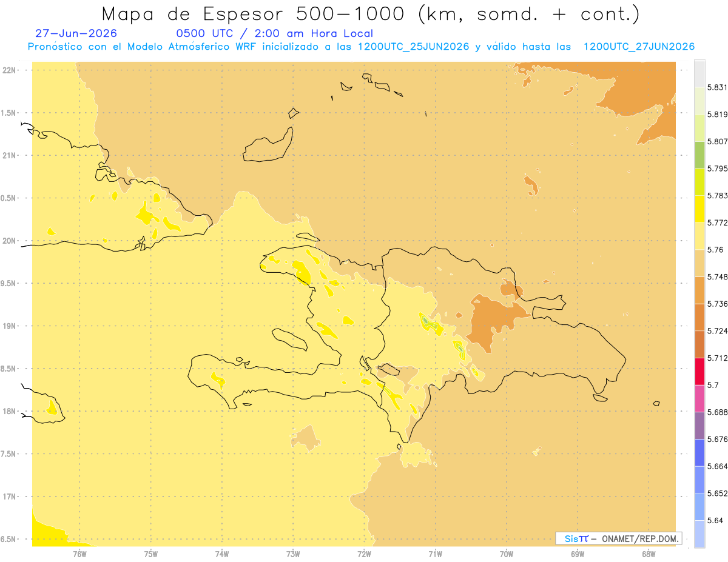Click the "1200UTC_27JUN2026" valid-until timestamp
728x562 pixels.
pyautogui.click(x=639, y=47)
